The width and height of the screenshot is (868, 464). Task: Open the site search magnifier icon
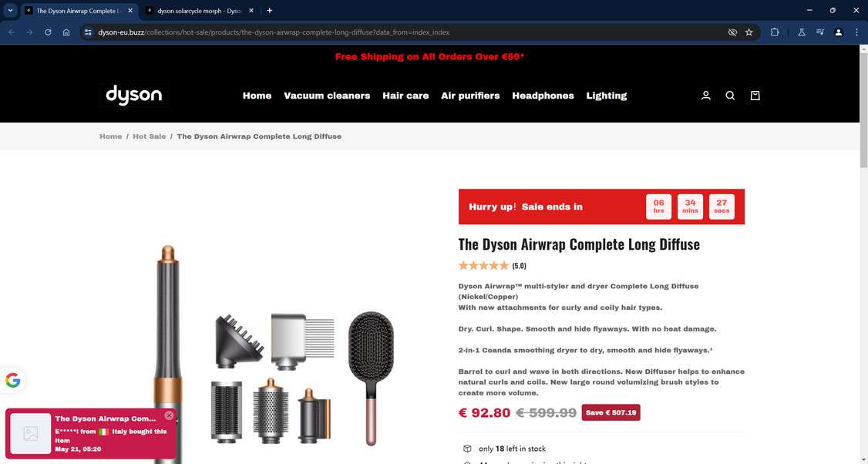tap(730, 96)
